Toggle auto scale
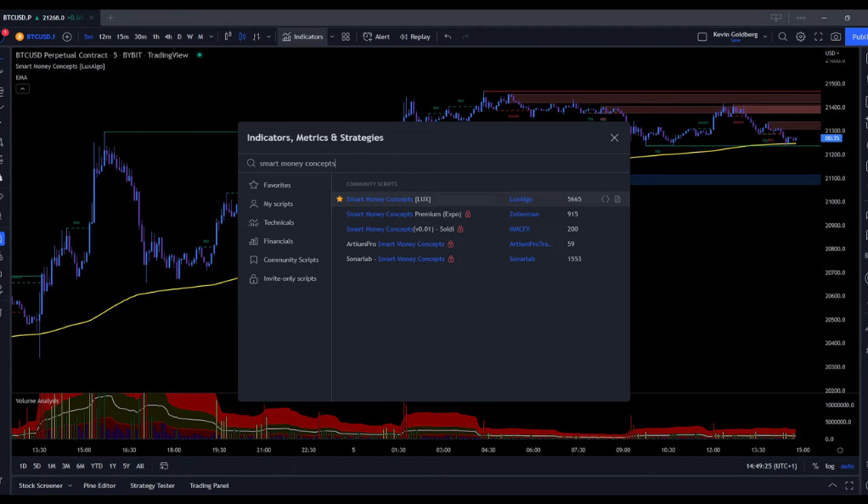The height and width of the screenshot is (504, 868). coord(847,466)
